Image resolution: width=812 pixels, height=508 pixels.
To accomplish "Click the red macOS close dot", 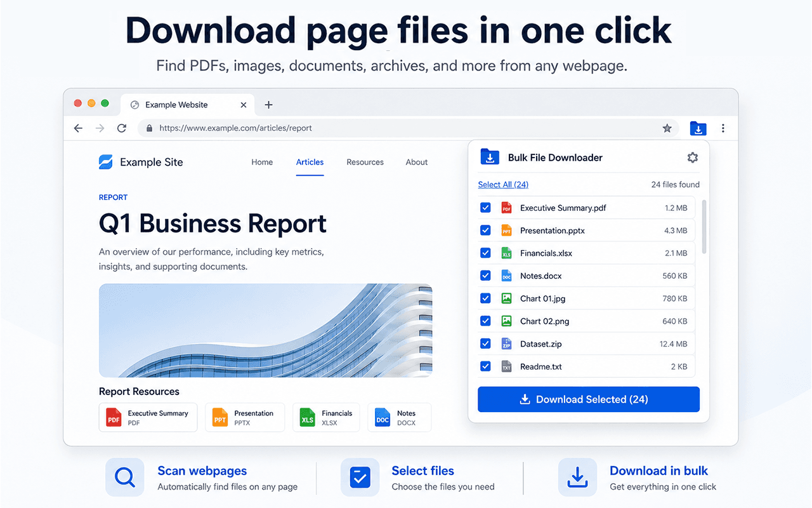I will [78, 103].
